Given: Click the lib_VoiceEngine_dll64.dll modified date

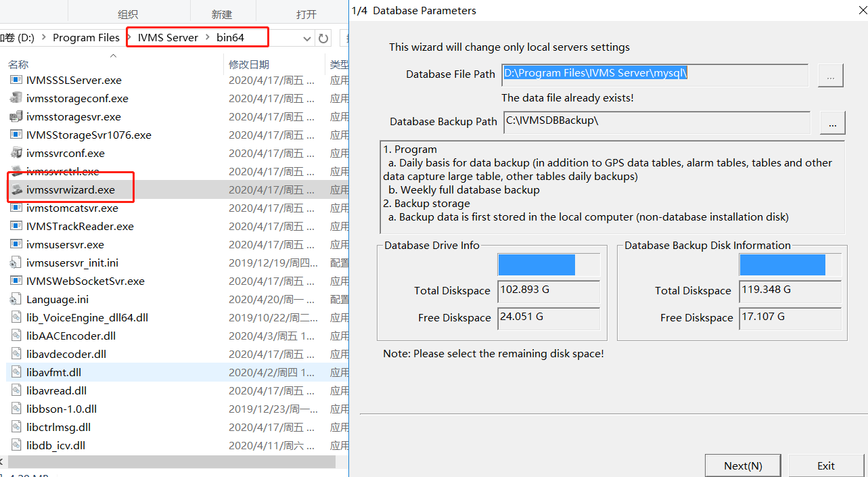Looking at the screenshot, I should pos(273,317).
